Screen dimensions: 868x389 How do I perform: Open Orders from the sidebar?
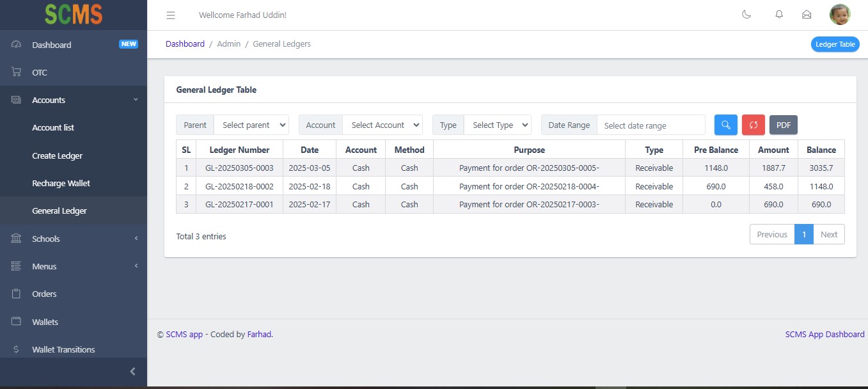(44, 294)
